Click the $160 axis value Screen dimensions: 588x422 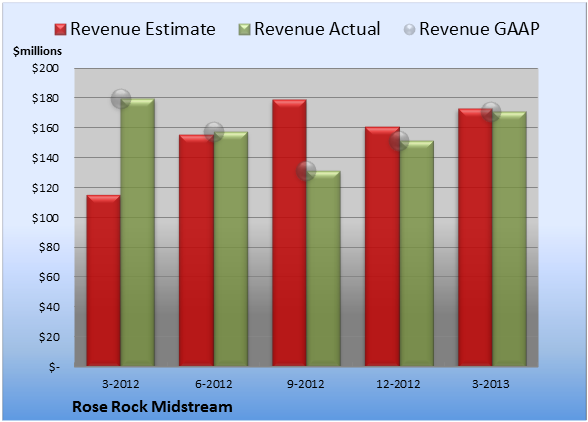click(x=45, y=128)
